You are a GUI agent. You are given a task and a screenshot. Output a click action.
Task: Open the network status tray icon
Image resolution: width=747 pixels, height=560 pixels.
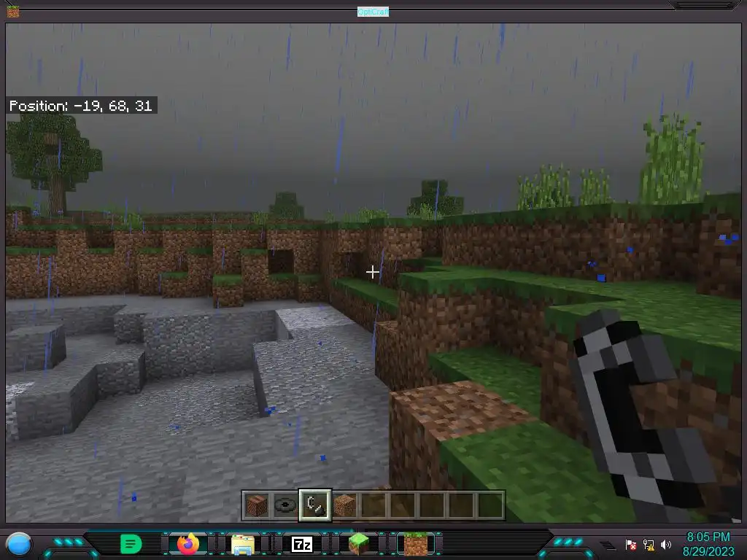649,544
